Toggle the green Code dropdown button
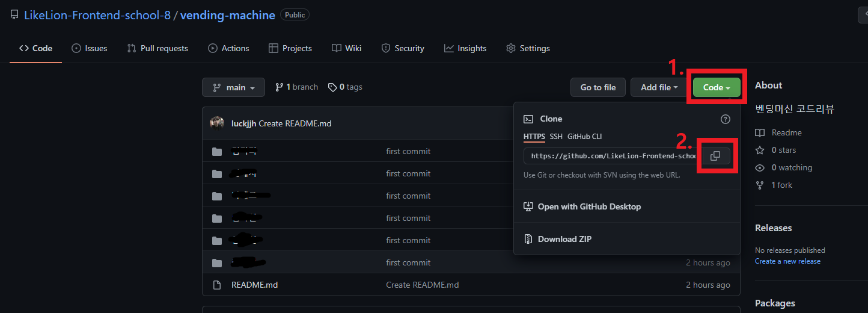Image resolution: width=868 pixels, height=313 pixels. [x=717, y=87]
